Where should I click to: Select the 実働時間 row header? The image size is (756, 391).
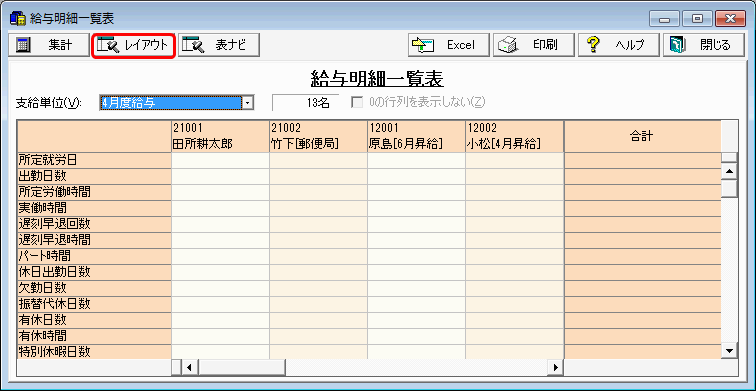[94, 208]
